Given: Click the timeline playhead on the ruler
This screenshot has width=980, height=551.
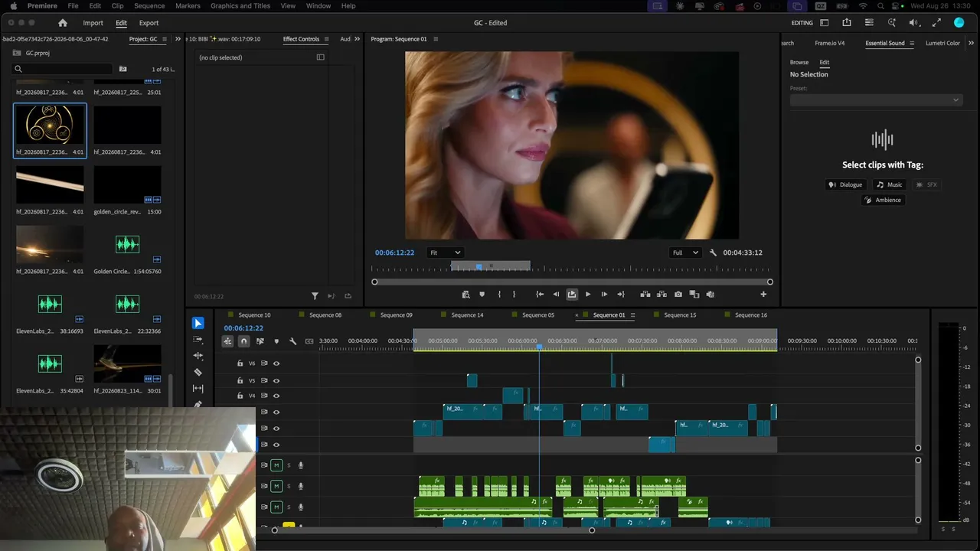Looking at the screenshot, I should [539, 347].
